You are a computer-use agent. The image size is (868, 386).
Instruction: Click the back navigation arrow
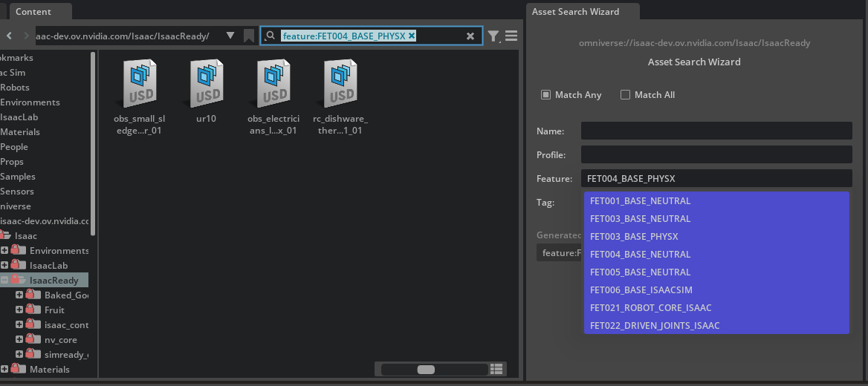pos(9,36)
